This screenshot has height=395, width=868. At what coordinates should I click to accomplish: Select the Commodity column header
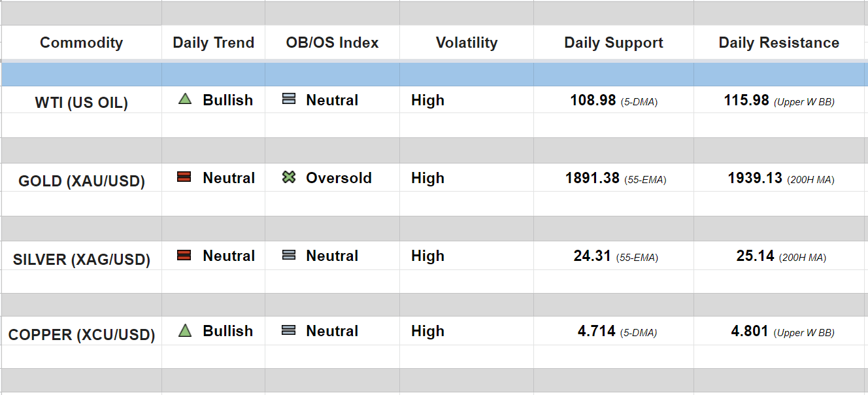[x=81, y=43]
